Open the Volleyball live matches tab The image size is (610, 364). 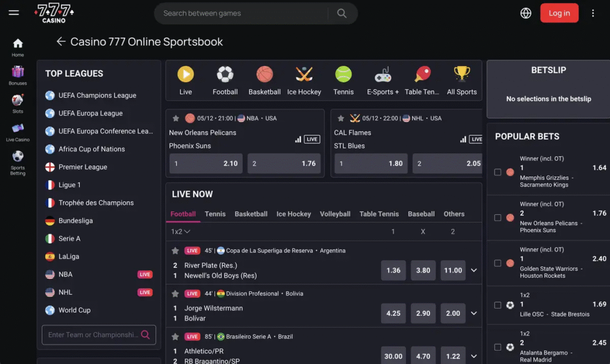(x=335, y=214)
